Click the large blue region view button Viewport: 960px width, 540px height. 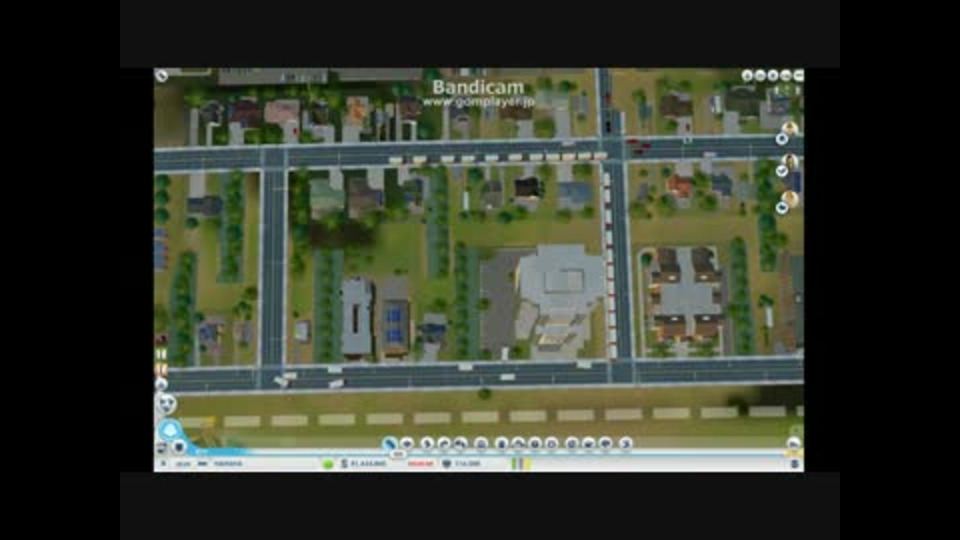(x=170, y=430)
